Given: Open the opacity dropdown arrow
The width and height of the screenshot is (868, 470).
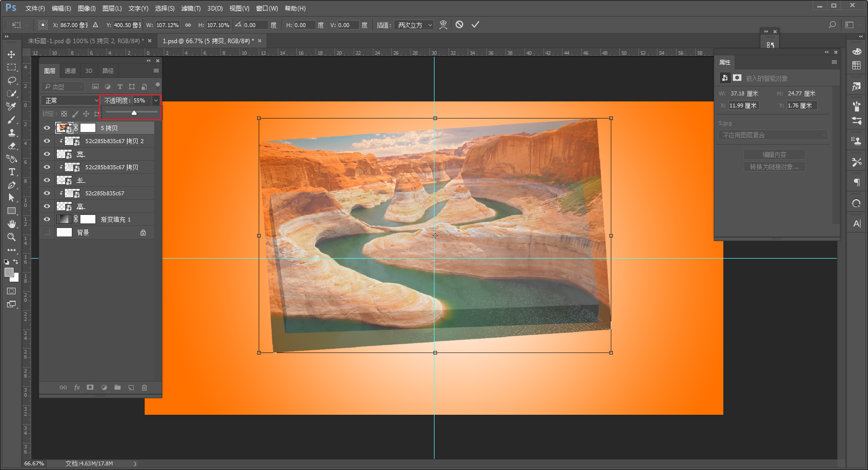Looking at the screenshot, I should point(156,100).
